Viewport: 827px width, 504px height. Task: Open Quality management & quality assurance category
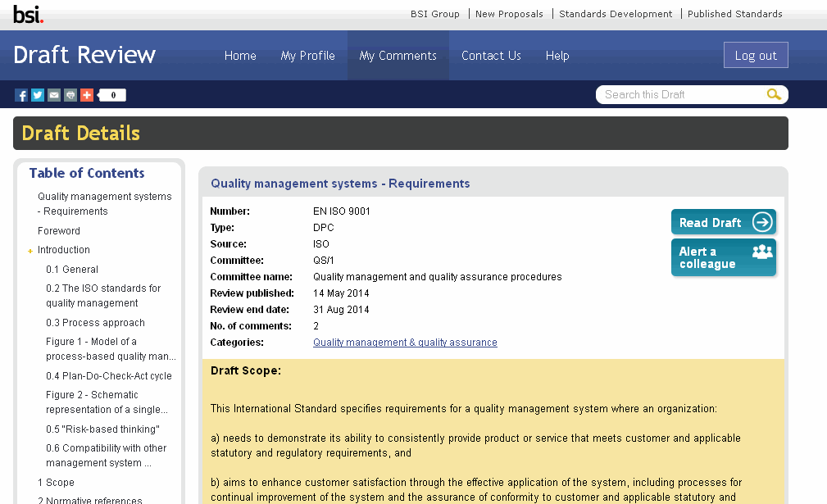pyautogui.click(x=405, y=343)
